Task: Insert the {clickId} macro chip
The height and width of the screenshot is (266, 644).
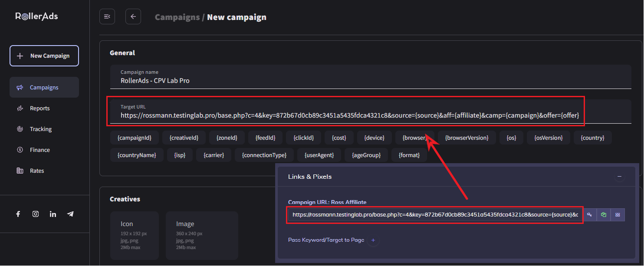Action: (x=304, y=138)
